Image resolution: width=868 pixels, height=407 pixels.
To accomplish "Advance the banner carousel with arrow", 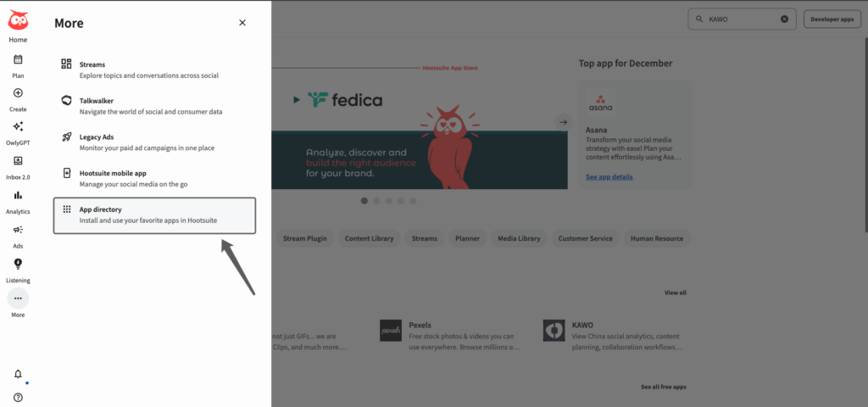I will tap(563, 122).
